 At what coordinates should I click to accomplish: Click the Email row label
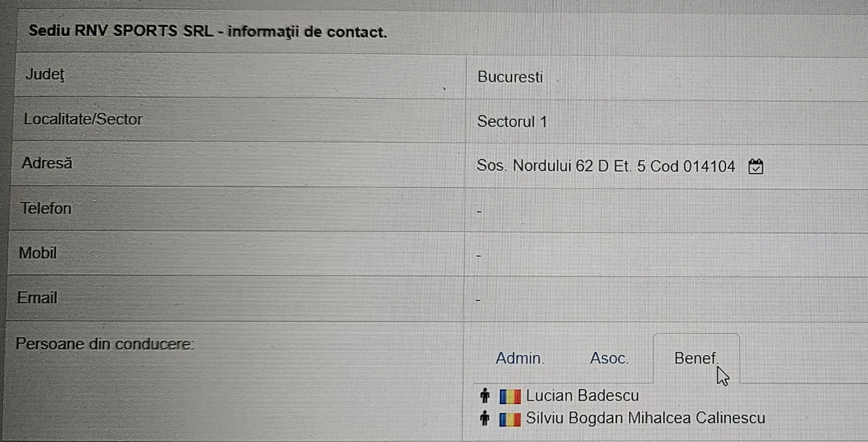pyautogui.click(x=37, y=297)
